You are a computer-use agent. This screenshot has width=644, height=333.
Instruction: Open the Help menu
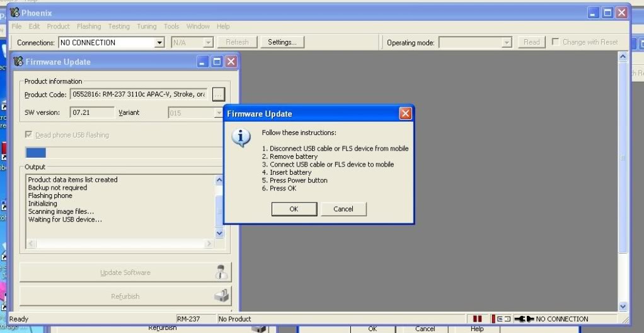223,26
